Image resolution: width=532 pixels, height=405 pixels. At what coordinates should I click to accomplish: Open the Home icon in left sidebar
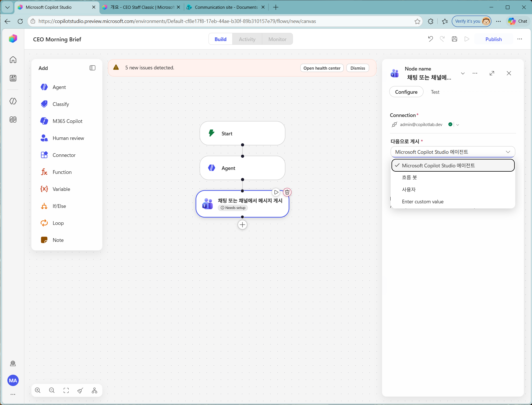tap(13, 60)
